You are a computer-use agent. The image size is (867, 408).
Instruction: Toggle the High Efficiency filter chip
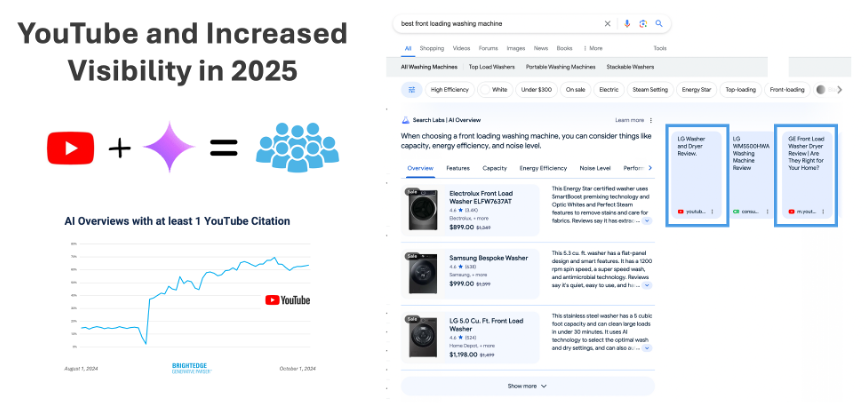[449, 90]
